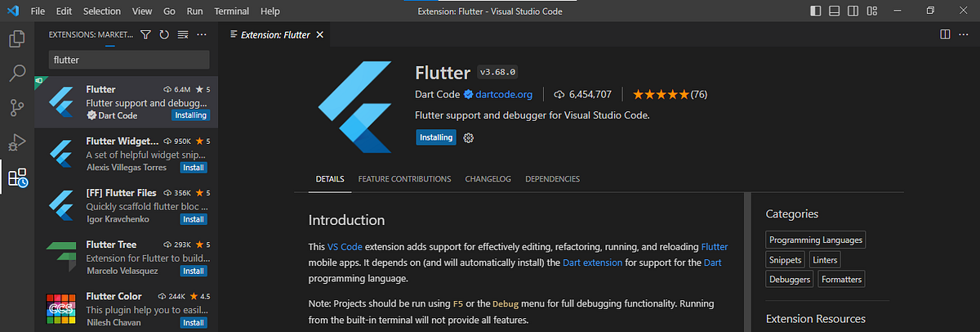
Task: Open the Dart programming language link
Action: [712, 262]
